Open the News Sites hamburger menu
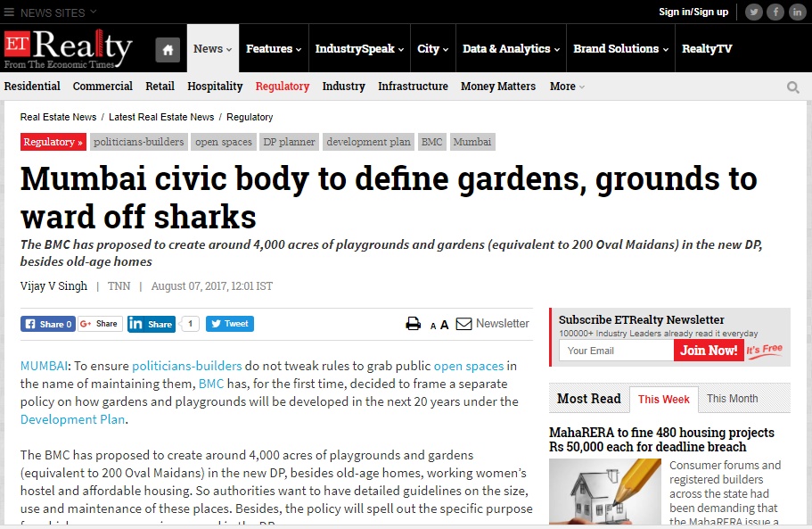This screenshot has width=812, height=529. pos(9,12)
